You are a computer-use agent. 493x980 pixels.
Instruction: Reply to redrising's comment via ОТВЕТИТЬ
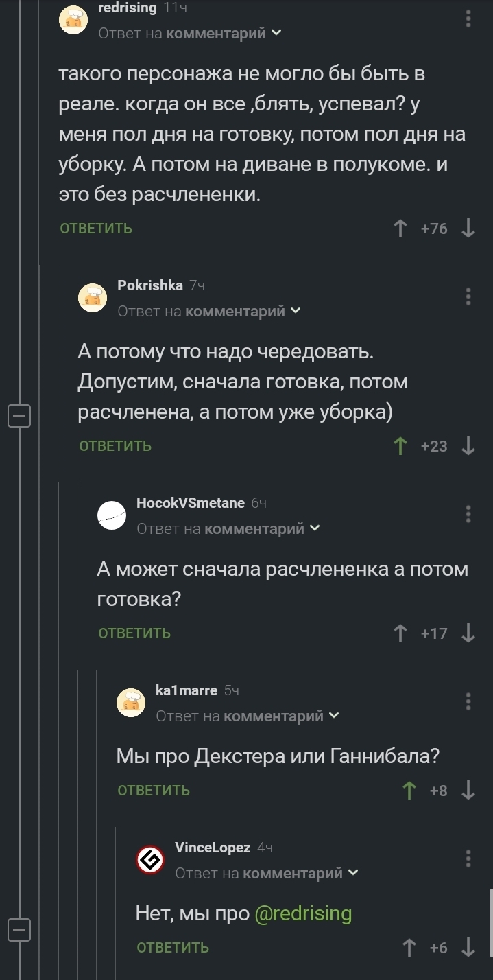[x=96, y=229]
